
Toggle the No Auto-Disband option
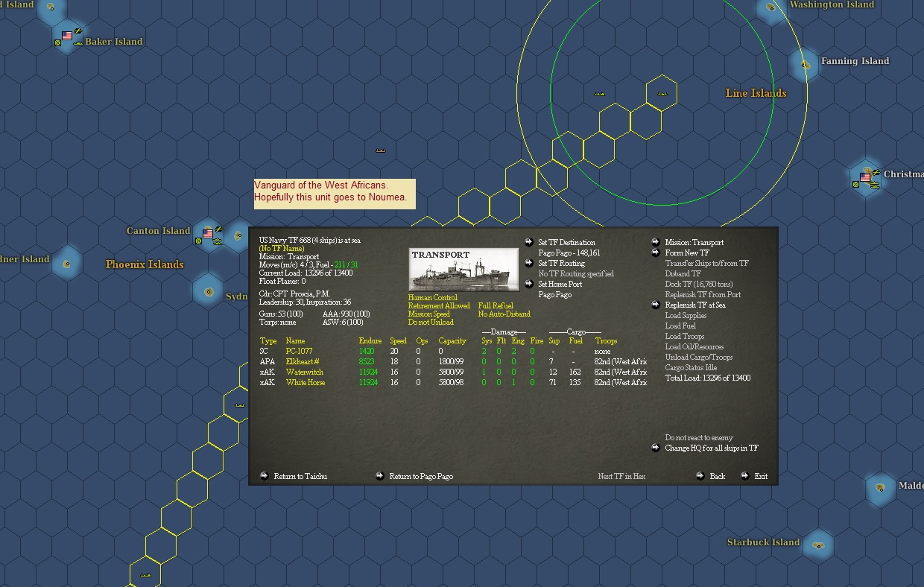coord(504,314)
